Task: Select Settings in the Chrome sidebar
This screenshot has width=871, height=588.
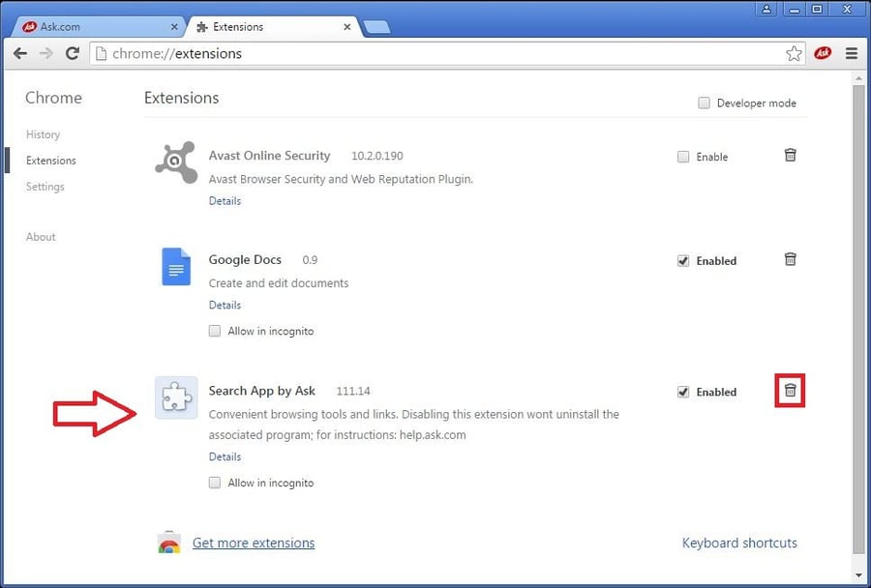Action: click(45, 186)
